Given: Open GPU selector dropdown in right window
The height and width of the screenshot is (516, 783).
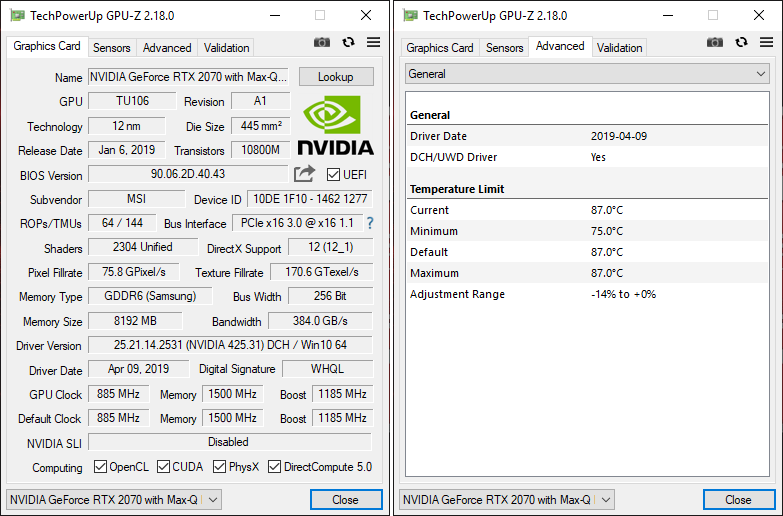Looking at the screenshot, I should [x=507, y=500].
